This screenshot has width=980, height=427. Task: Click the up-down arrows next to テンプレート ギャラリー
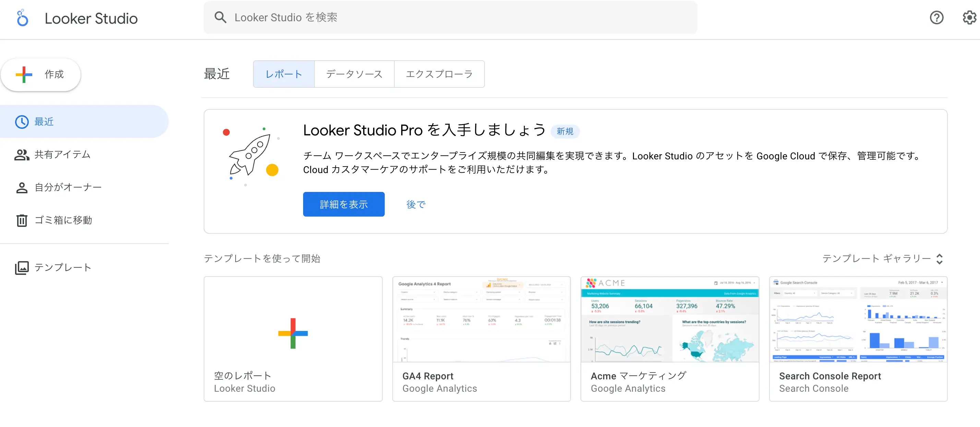(x=939, y=259)
